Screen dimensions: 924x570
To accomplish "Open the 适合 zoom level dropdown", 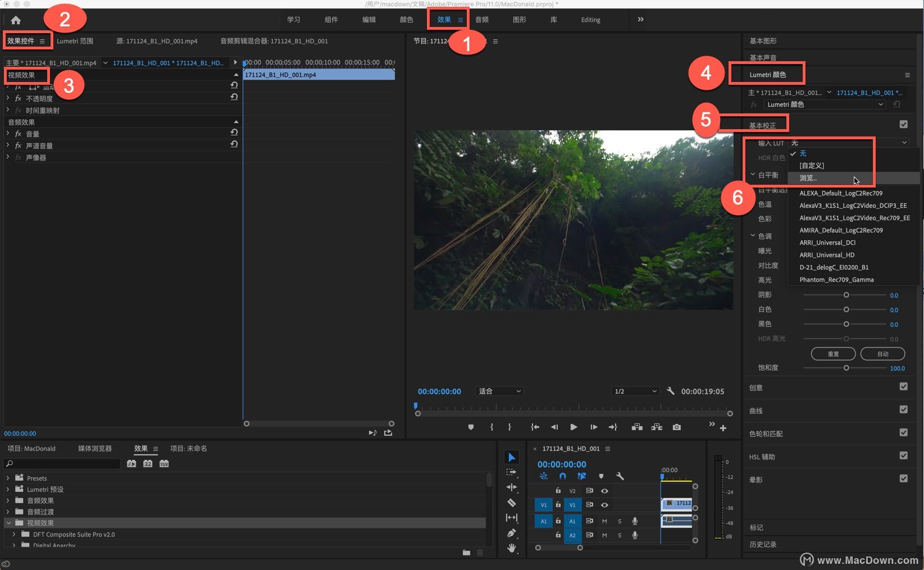I will point(500,391).
